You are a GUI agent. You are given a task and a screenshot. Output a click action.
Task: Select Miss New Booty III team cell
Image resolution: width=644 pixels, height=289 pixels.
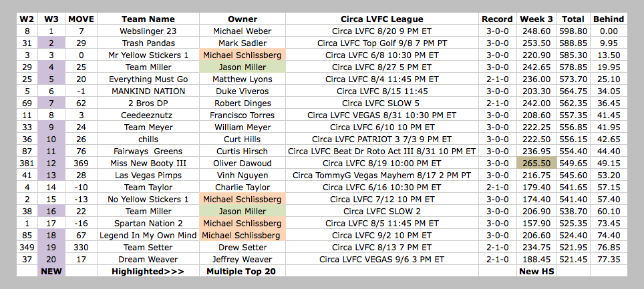click(x=148, y=163)
